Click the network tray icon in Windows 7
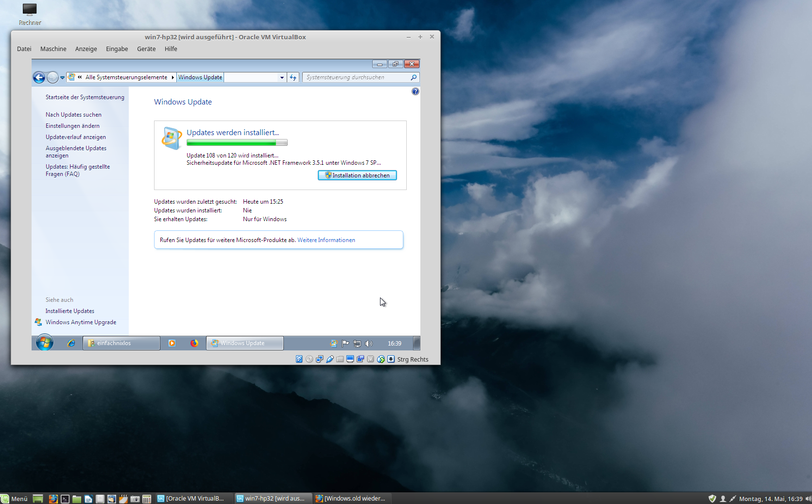The height and width of the screenshot is (504, 812). coord(357,344)
